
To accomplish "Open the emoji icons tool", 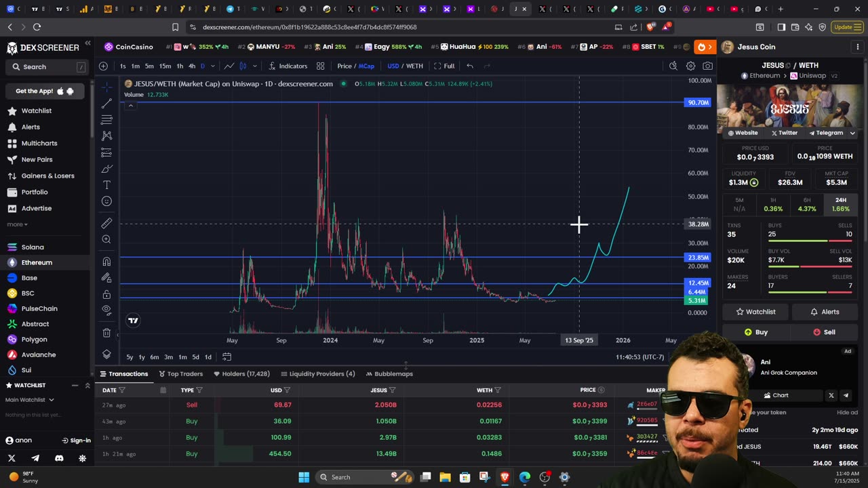I will point(106,201).
